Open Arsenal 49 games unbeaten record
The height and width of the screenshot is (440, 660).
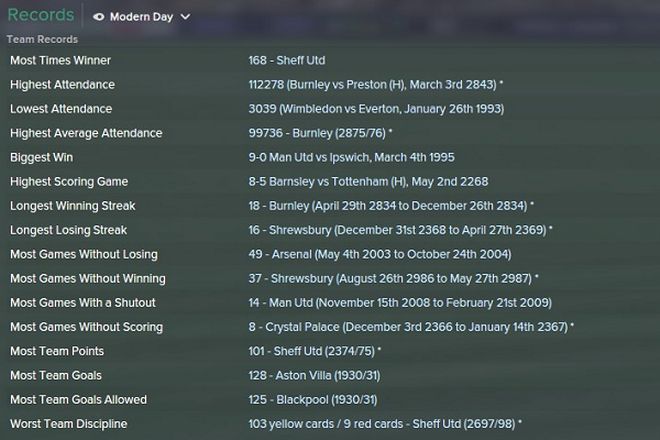pyautogui.click(x=380, y=254)
